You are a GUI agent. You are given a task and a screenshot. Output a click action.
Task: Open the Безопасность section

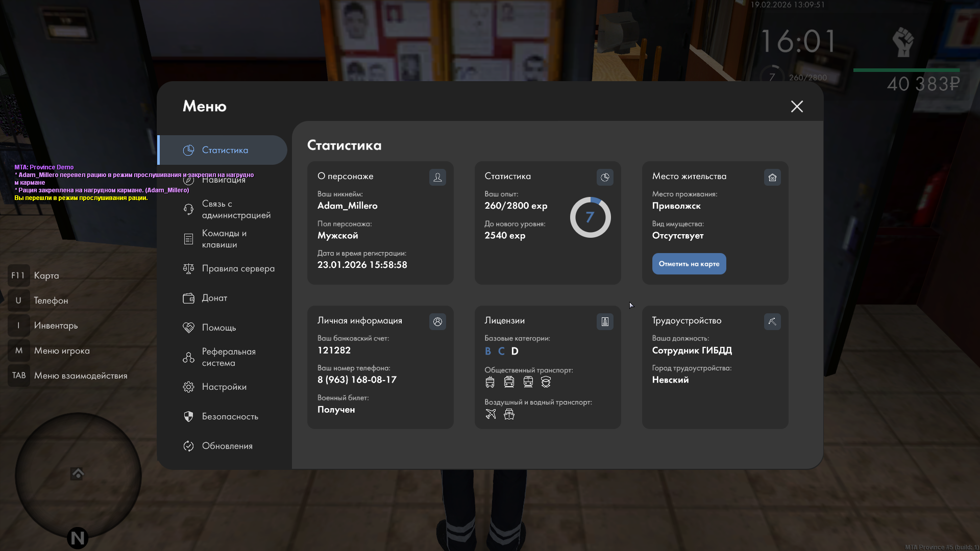pos(229,416)
